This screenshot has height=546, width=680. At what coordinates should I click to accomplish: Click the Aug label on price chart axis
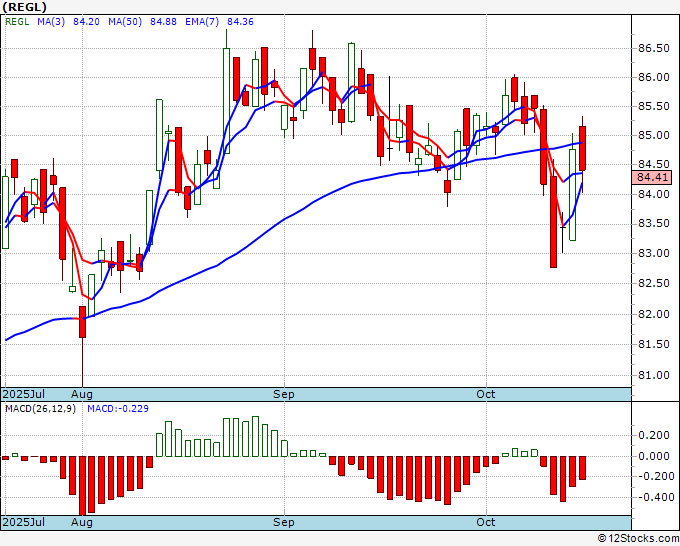[x=82, y=394]
